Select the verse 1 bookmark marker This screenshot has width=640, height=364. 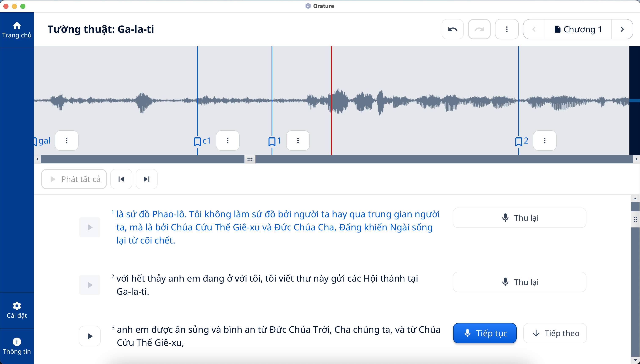[272, 141]
